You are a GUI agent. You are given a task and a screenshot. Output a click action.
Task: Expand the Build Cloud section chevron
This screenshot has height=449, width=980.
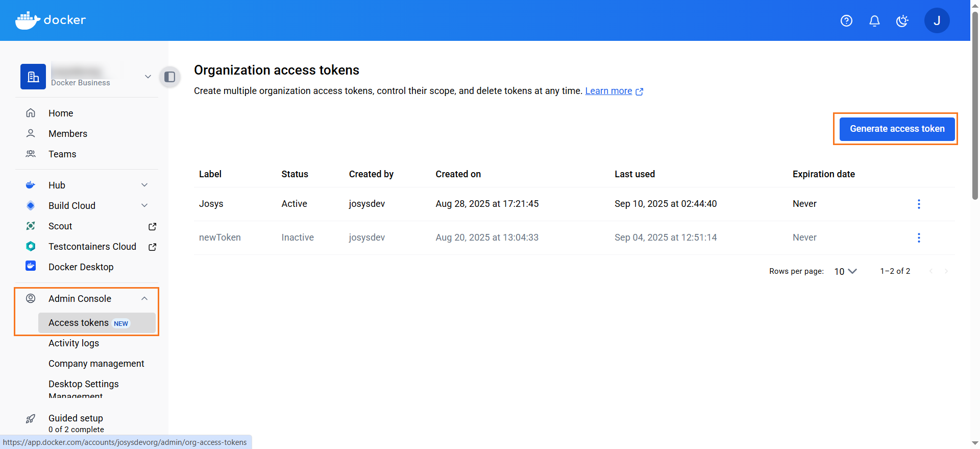pyautogui.click(x=144, y=205)
